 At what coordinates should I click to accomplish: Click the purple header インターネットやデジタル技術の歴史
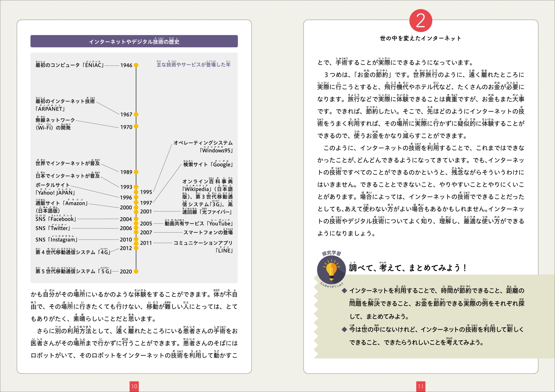134,41
